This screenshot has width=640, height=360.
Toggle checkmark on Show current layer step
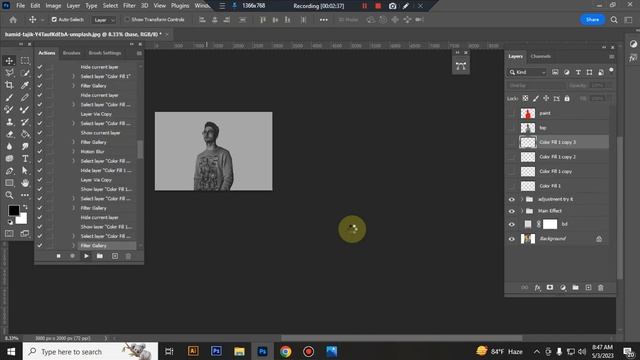point(40,133)
